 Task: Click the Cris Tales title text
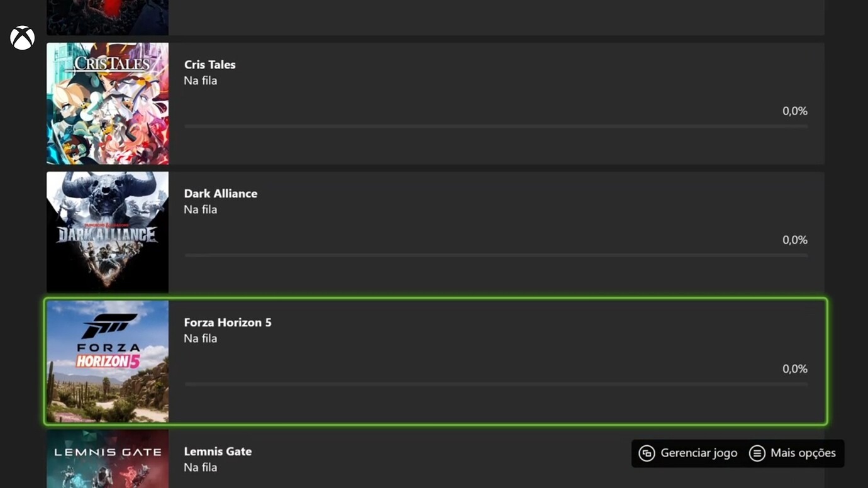pos(209,65)
